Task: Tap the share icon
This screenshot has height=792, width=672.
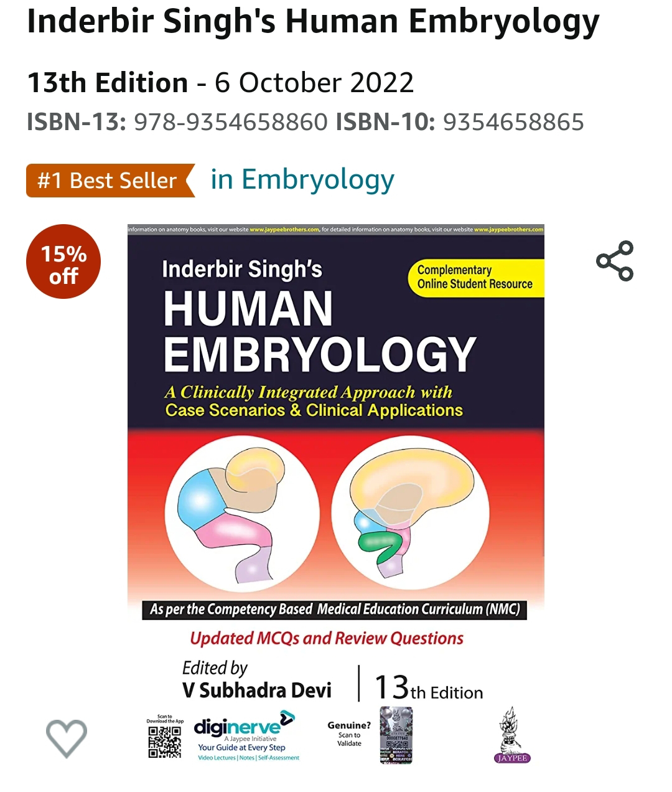Action: click(615, 261)
